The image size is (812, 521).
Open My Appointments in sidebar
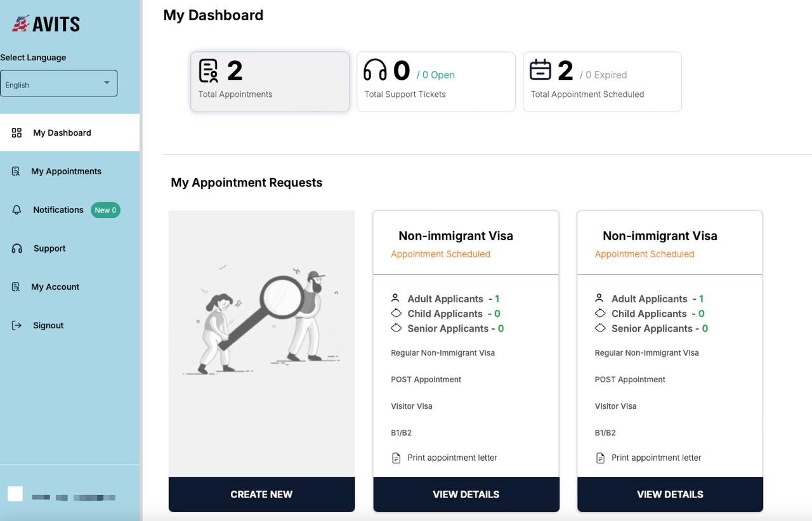(x=66, y=171)
